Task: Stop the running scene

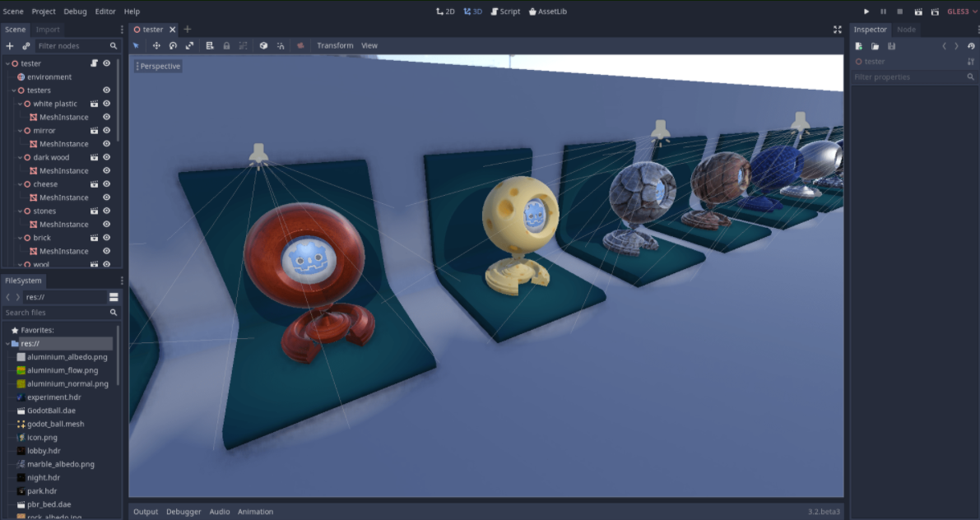Action: tap(900, 12)
